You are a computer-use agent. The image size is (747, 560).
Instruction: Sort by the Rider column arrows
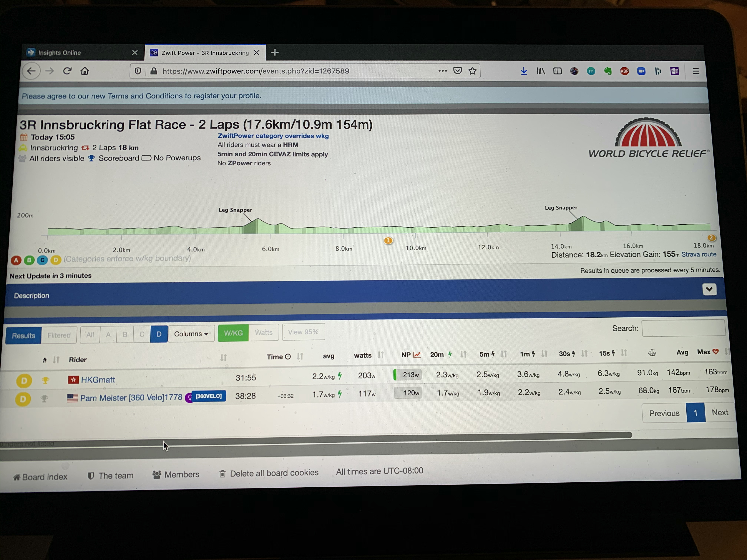223,357
